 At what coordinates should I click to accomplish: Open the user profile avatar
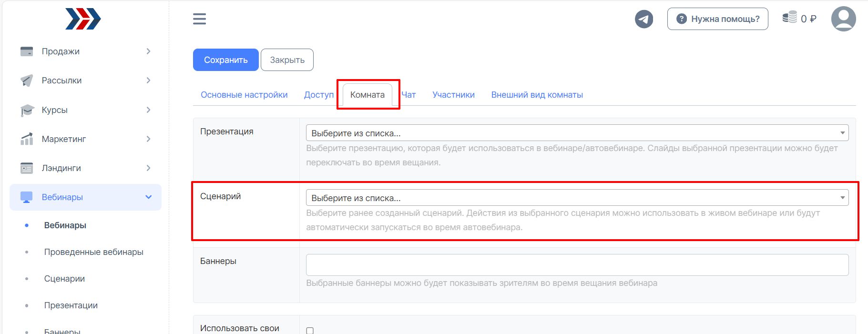tap(843, 19)
